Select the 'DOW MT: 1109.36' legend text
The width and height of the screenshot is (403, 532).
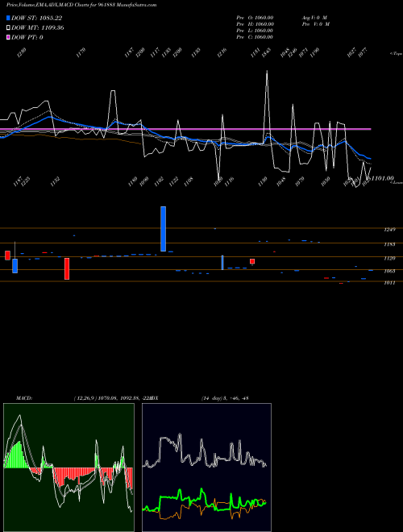coord(38,28)
